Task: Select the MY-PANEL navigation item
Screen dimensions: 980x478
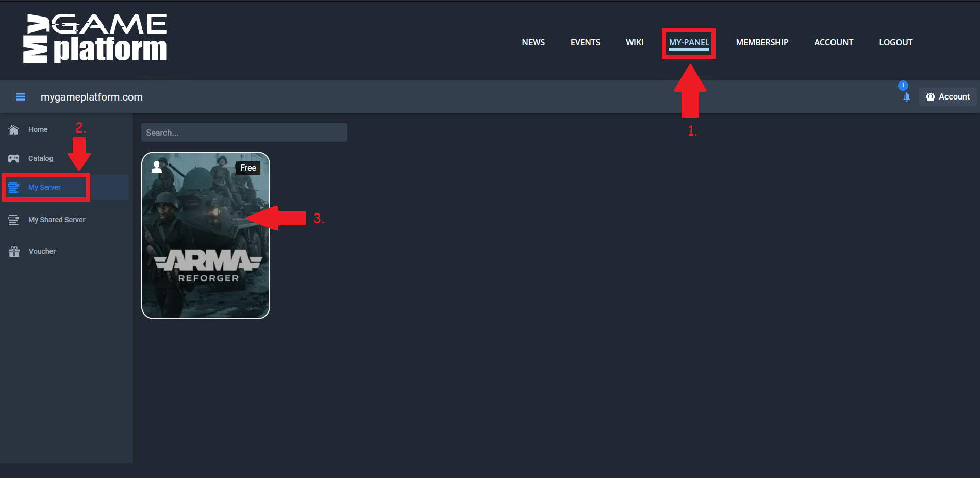Action: [x=689, y=42]
